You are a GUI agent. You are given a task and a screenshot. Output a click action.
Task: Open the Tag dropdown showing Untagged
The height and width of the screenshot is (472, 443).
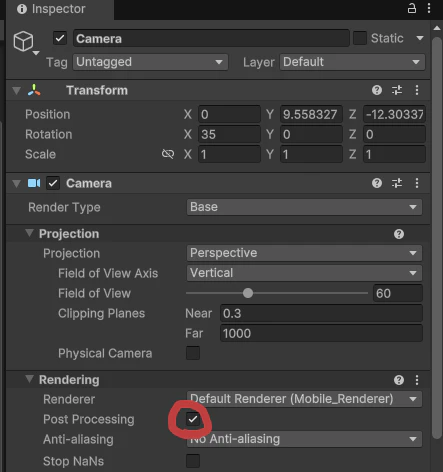point(150,62)
